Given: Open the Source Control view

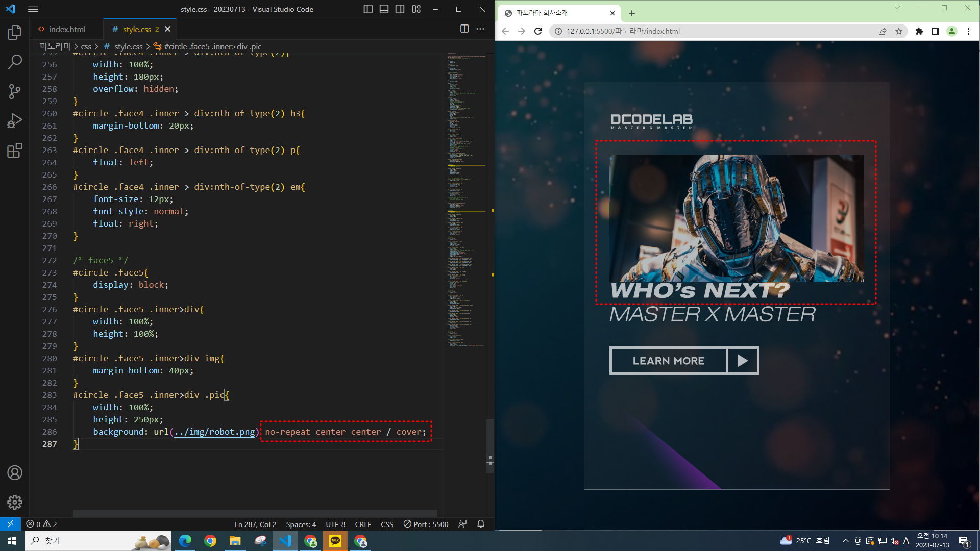Looking at the screenshot, I should click(15, 91).
